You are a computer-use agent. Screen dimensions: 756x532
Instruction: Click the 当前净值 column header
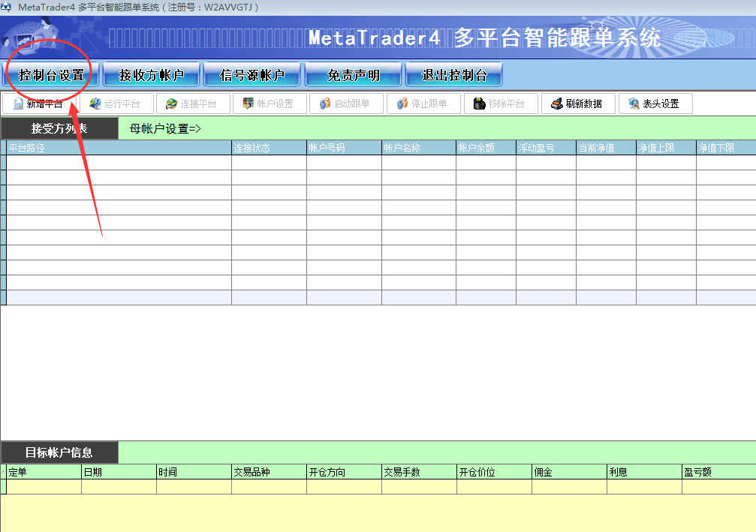607,148
